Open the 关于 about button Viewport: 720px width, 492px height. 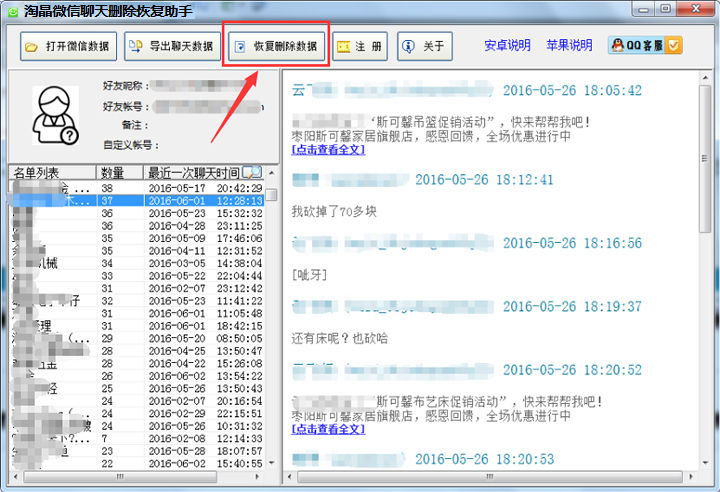[x=425, y=46]
